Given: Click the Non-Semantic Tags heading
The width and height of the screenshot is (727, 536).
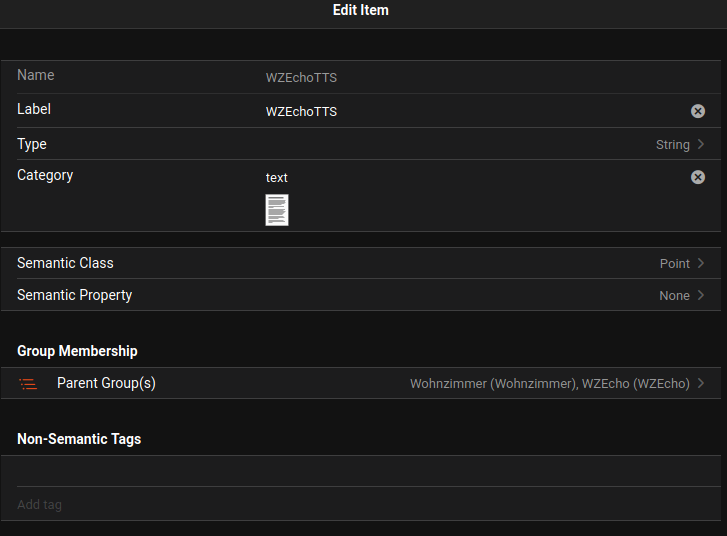Looking at the screenshot, I should point(79,439).
